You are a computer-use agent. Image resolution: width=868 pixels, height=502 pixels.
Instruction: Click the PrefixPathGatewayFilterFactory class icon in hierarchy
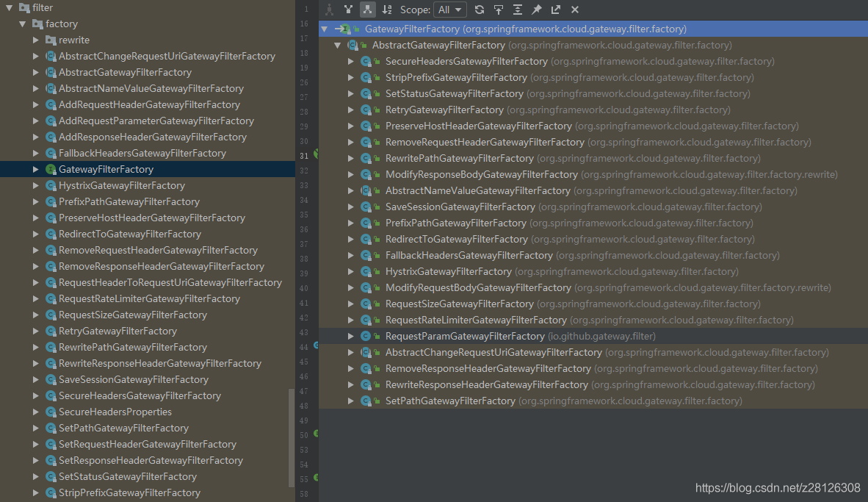coord(366,223)
